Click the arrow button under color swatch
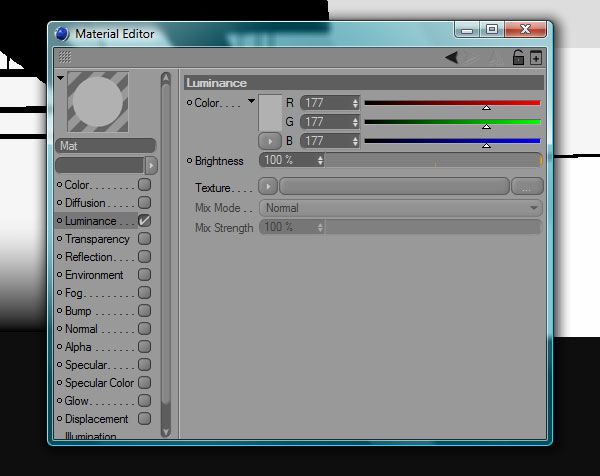The width and height of the screenshot is (600, 476). point(270,141)
